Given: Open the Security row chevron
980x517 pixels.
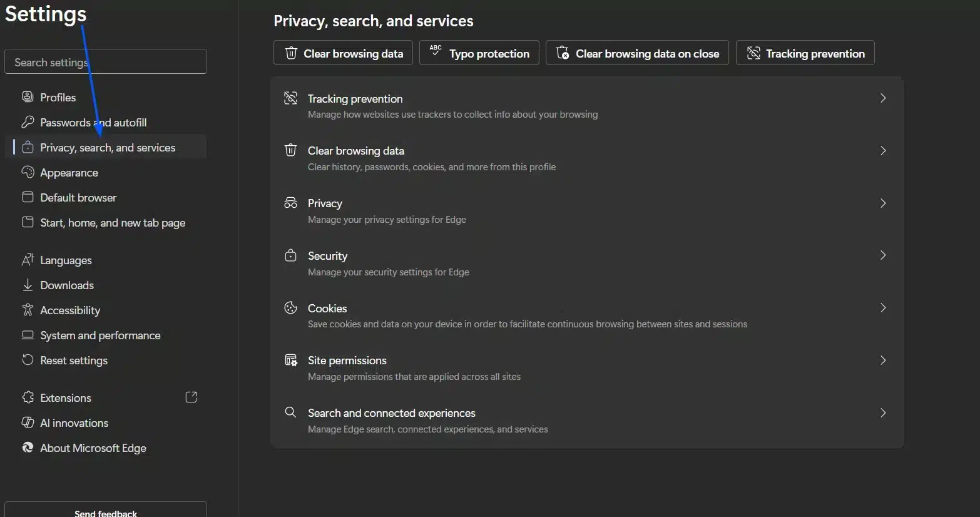Looking at the screenshot, I should click(883, 255).
